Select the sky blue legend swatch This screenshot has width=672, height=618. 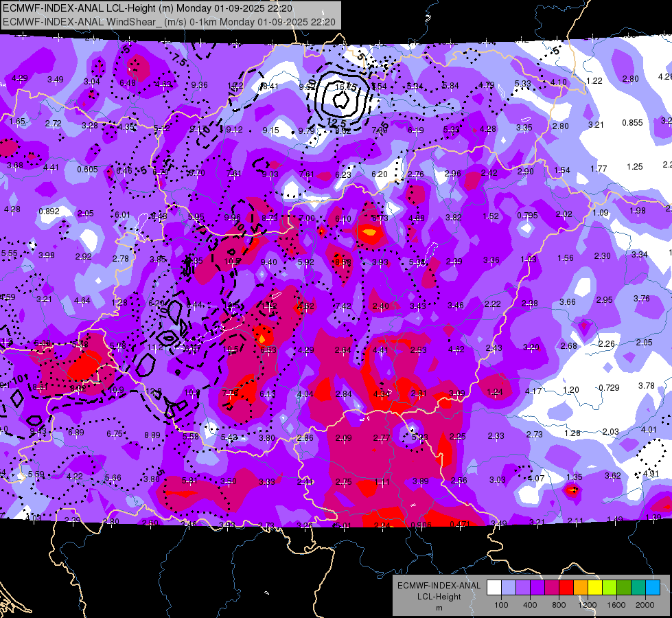tap(653, 588)
